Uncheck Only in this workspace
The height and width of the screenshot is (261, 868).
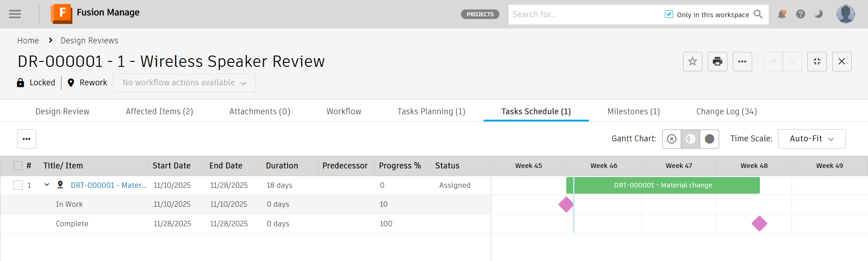[669, 14]
